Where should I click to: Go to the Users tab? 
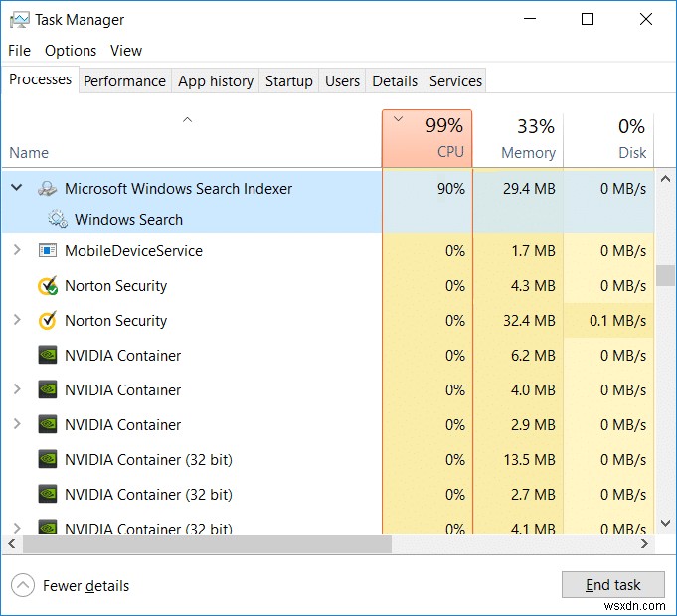[x=342, y=81]
